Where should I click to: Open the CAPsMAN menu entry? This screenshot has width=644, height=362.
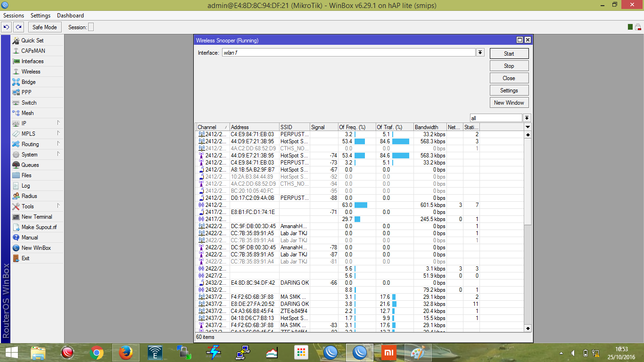(x=37, y=51)
